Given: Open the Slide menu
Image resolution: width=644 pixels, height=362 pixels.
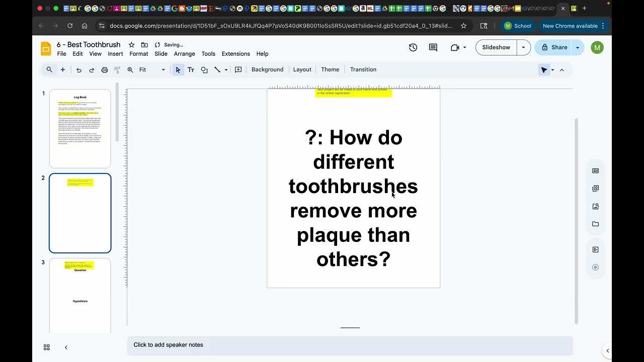Looking at the screenshot, I should click(161, 54).
